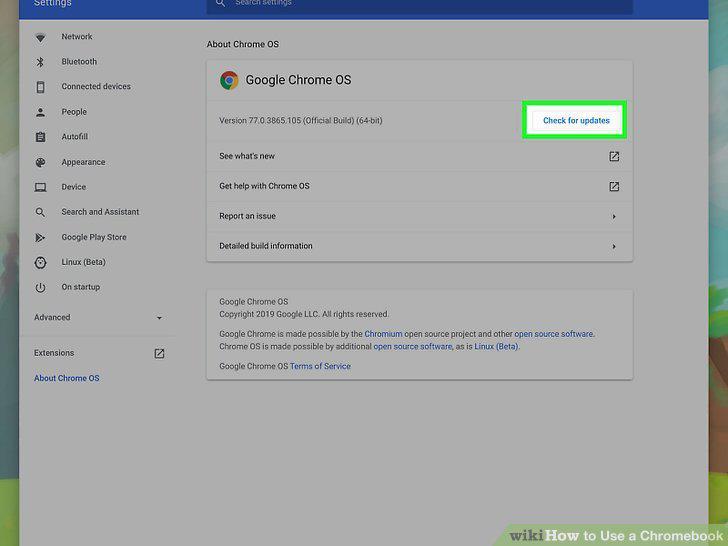The image size is (728, 546).
Task: Click the Get help with Chrome OS row
Action: click(419, 186)
